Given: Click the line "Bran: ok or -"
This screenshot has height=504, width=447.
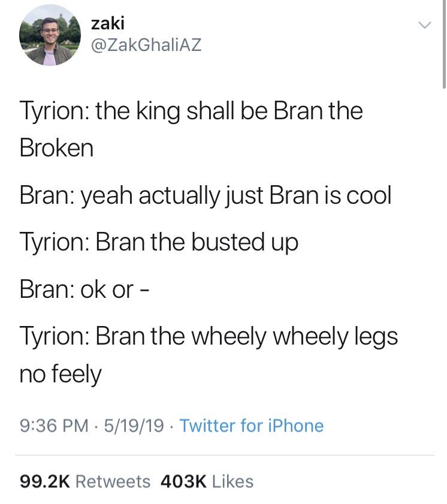Looking at the screenshot, I should [83, 289].
